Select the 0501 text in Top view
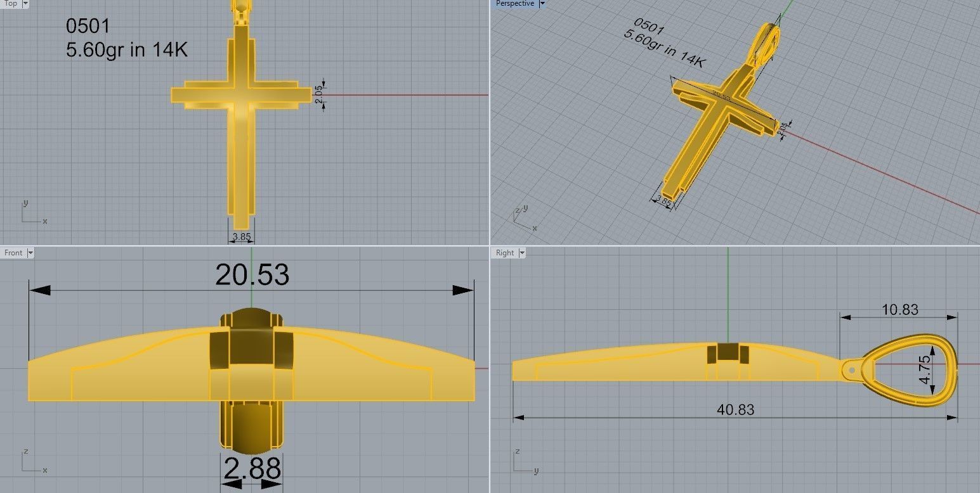 pos(88,26)
